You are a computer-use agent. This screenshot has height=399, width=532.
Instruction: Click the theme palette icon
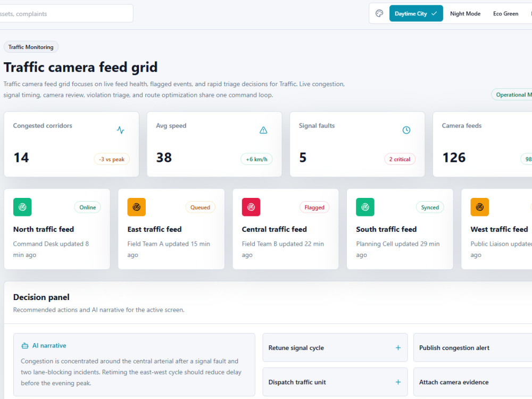coord(379,14)
